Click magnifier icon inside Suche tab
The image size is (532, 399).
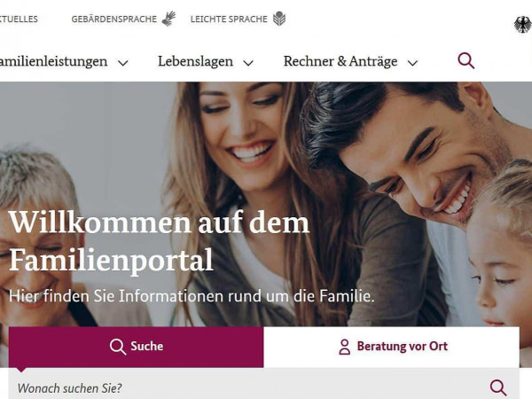tap(118, 347)
